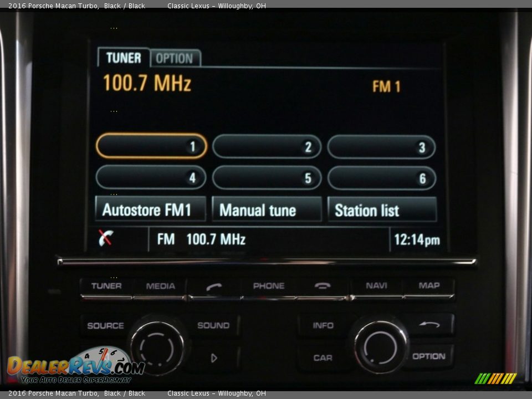532x399 pixels.
Task: Tap the large 100.7 MHz frequency readout
Action: 147,83
